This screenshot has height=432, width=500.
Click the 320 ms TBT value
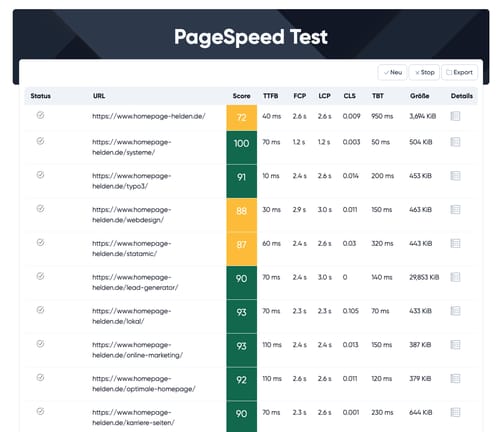(x=382, y=244)
